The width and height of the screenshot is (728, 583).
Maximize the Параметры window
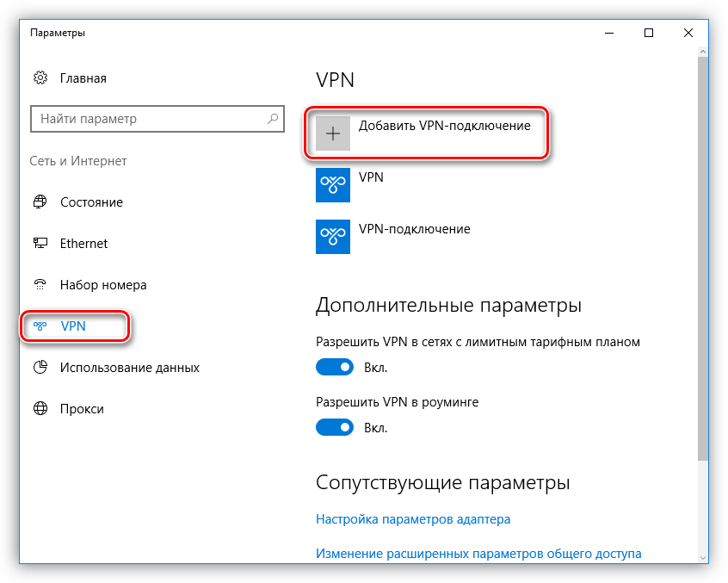pos(649,33)
